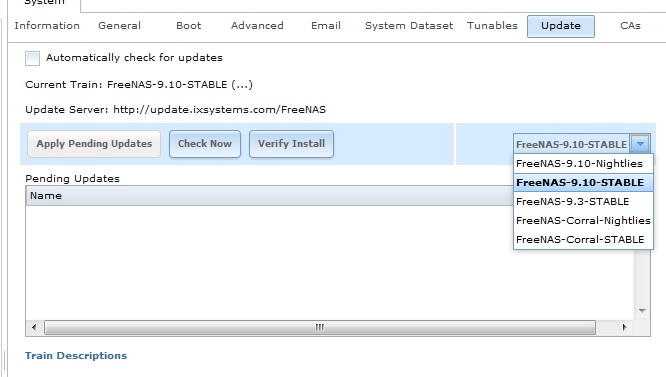Switch to System Dataset tab
The image size is (666, 377).
(409, 26)
